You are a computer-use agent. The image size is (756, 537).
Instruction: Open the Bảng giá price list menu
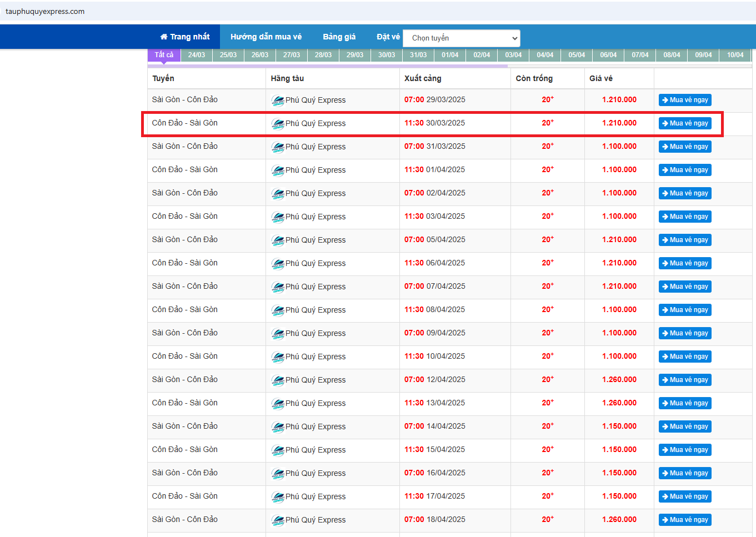(x=339, y=37)
